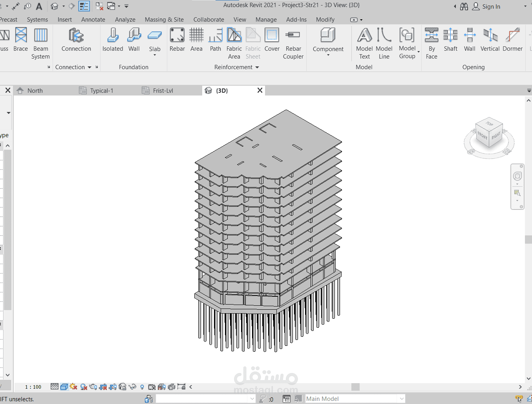Open the Systems ribbon tab

37,20
